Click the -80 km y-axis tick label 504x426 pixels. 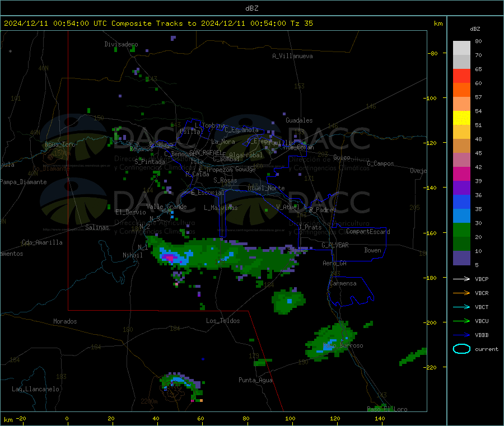coord(433,53)
